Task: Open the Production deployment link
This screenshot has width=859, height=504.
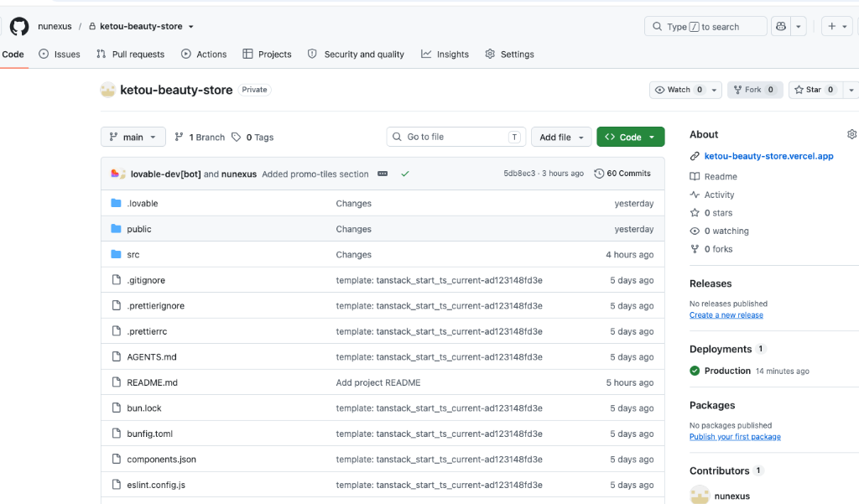Action: [727, 371]
